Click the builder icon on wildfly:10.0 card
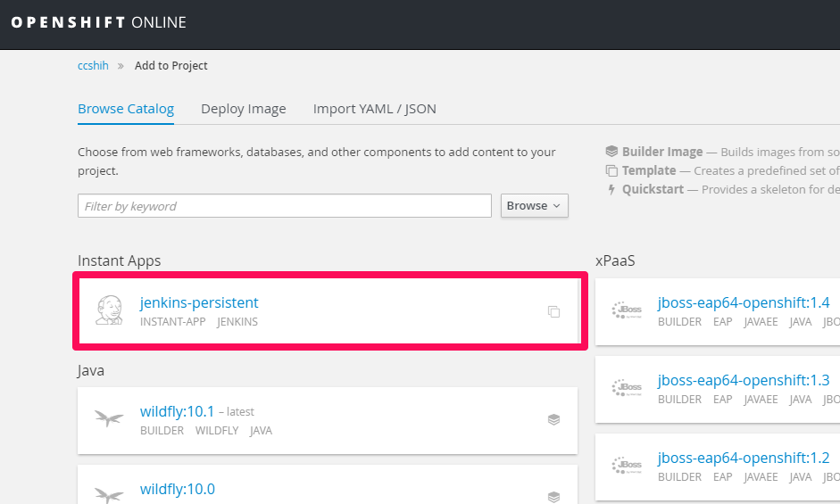 (x=553, y=496)
